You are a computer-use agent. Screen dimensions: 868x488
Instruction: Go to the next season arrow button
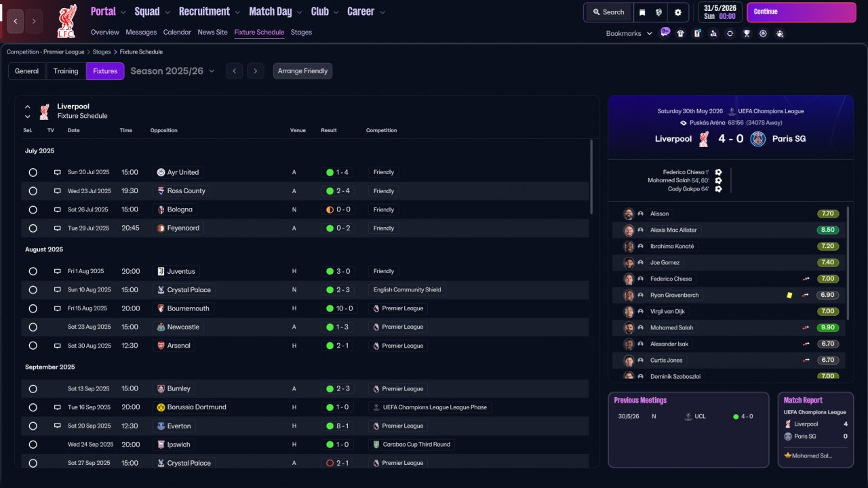tap(255, 71)
